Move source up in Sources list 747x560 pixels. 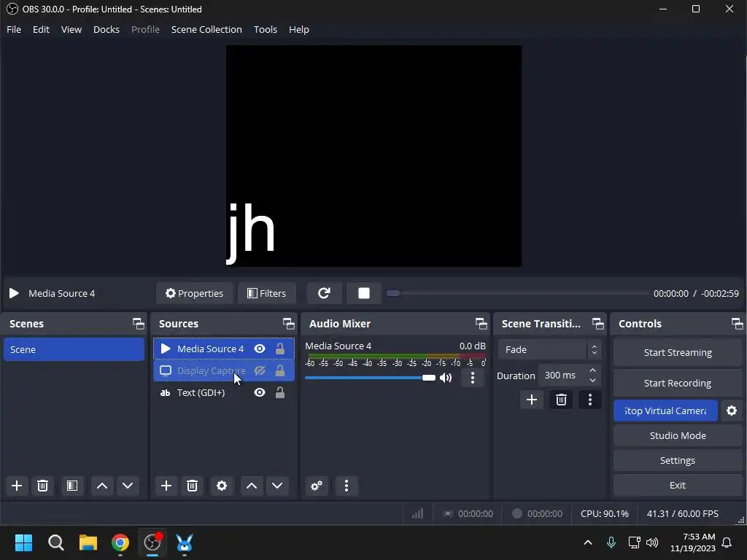point(252,486)
